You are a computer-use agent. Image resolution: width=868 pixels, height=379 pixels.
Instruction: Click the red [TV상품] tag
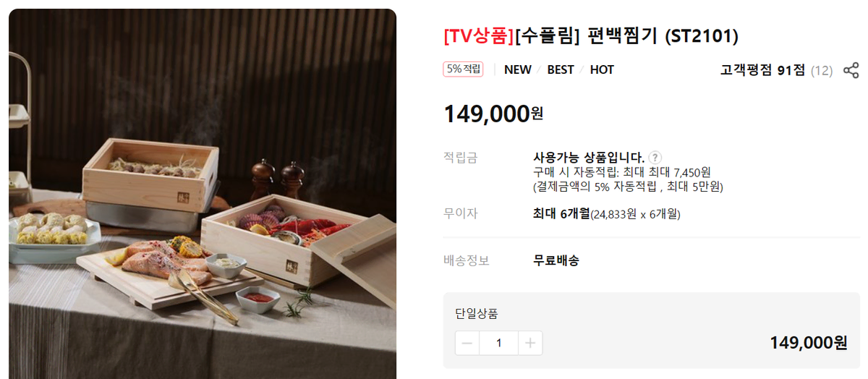(x=478, y=35)
